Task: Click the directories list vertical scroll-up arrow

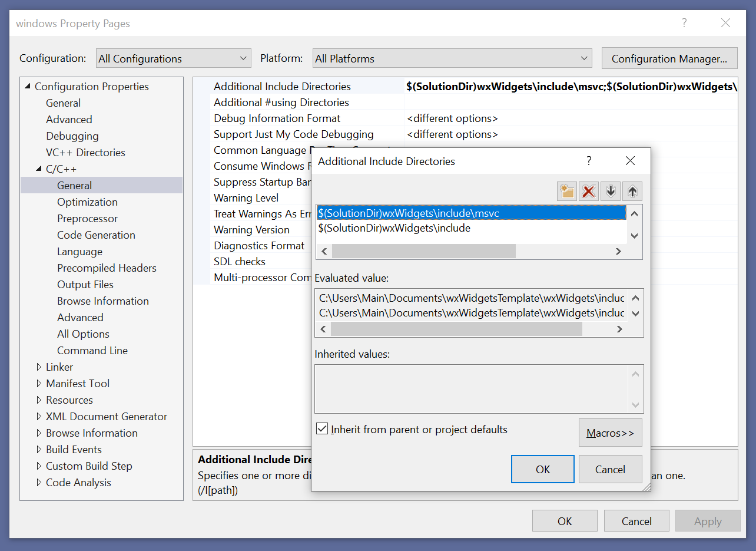Action: pyautogui.click(x=634, y=213)
